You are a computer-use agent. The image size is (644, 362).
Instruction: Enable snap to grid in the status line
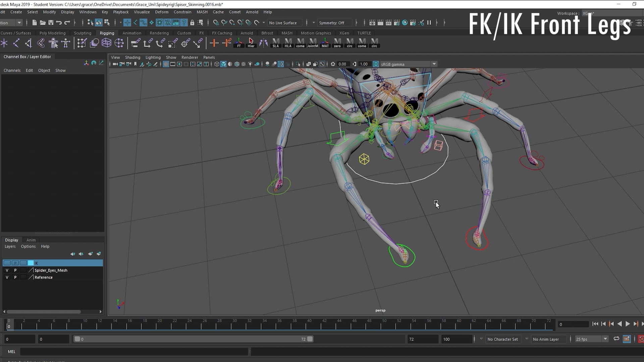(127, 22)
